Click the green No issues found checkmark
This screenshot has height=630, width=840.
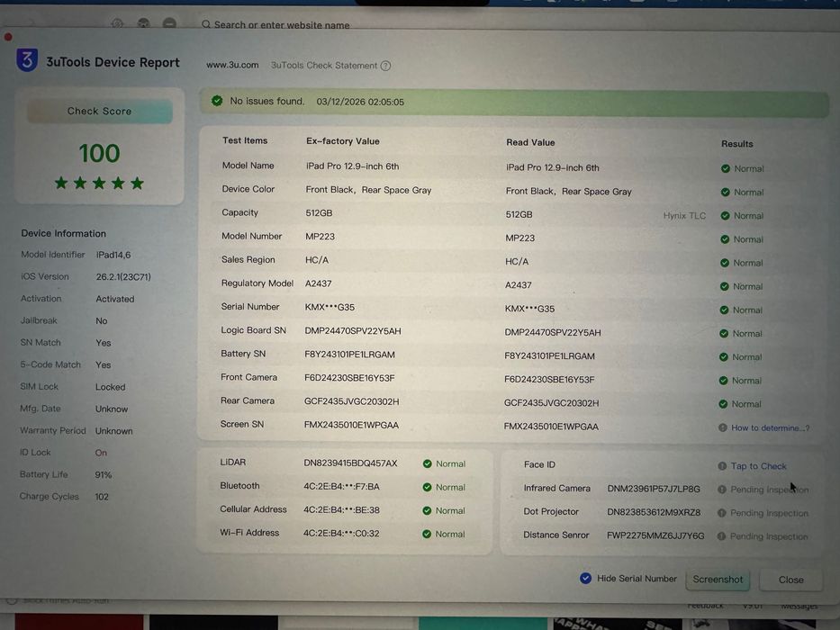pyautogui.click(x=217, y=101)
